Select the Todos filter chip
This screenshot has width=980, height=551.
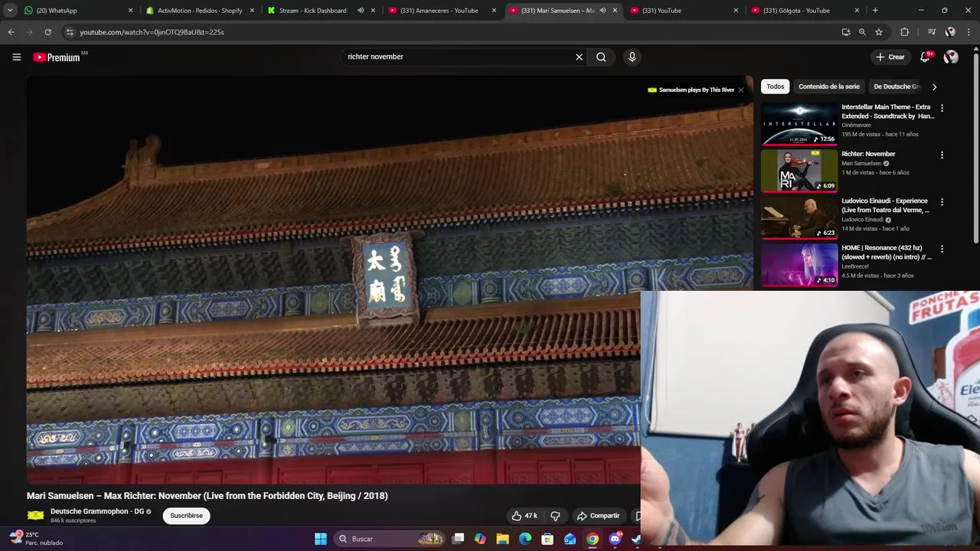(776, 86)
